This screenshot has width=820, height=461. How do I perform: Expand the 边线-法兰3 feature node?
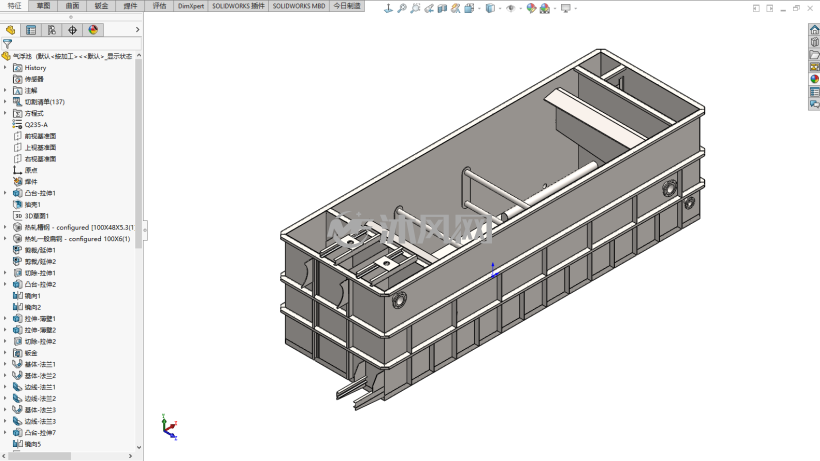(x=5, y=421)
